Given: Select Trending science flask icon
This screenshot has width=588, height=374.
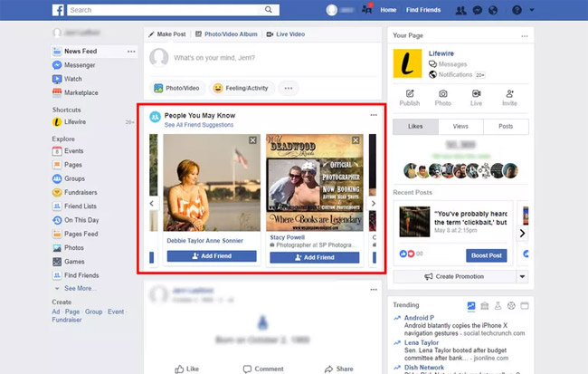Looking at the screenshot, I should [498, 306].
